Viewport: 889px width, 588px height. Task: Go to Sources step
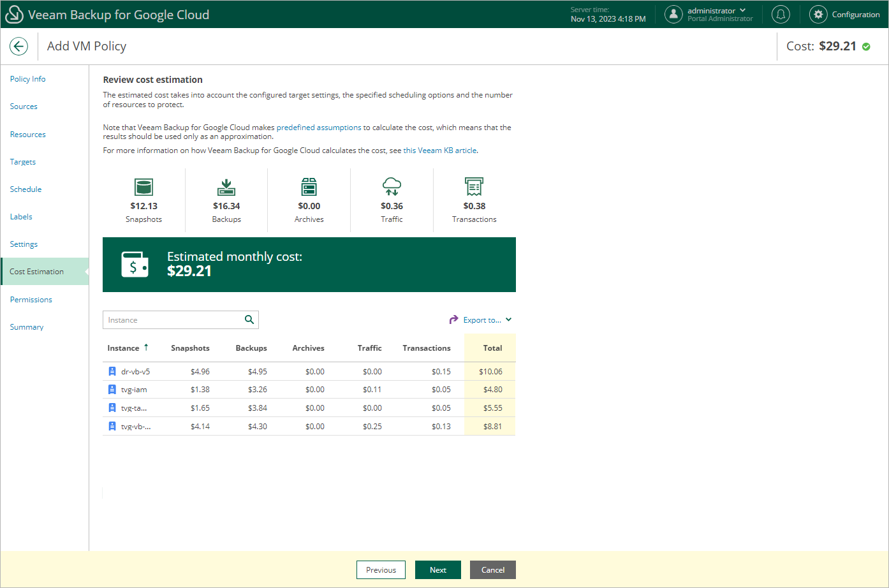(24, 107)
